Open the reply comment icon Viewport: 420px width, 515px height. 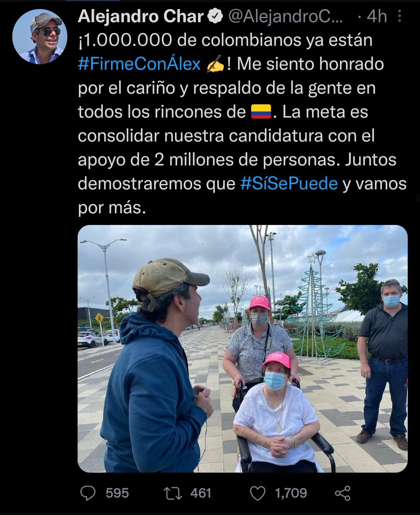point(88,494)
